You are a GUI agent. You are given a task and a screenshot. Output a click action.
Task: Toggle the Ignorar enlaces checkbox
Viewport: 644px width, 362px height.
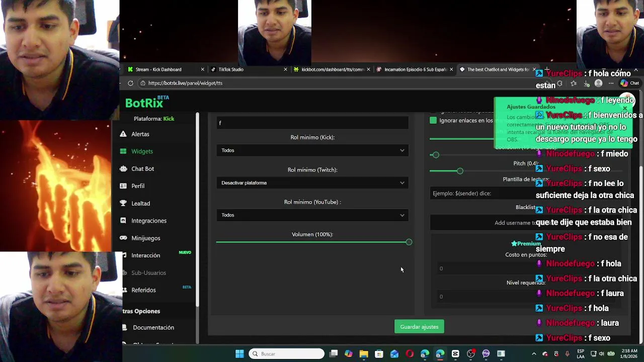pos(433,121)
